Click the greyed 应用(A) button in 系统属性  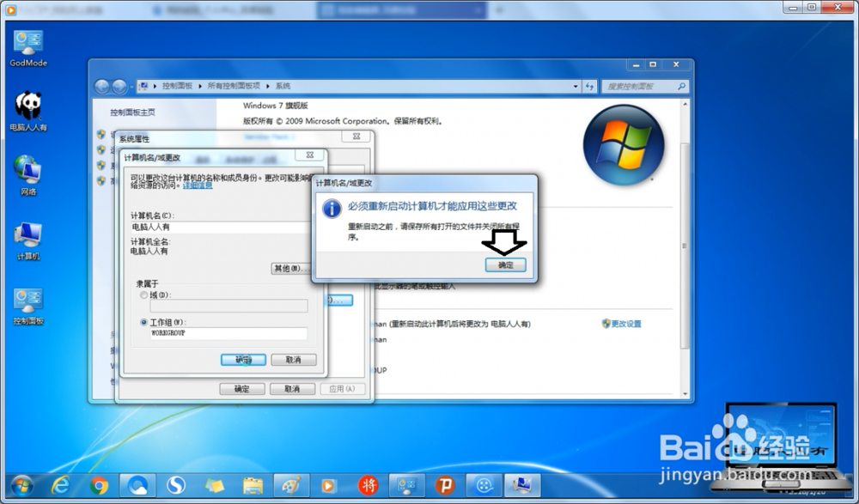point(343,388)
